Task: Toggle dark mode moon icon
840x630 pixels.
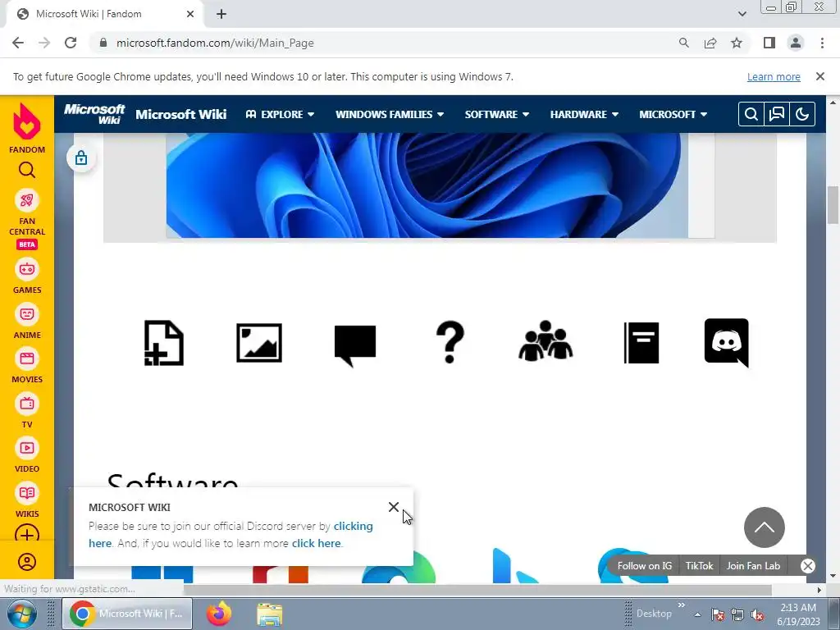Action: [802, 114]
